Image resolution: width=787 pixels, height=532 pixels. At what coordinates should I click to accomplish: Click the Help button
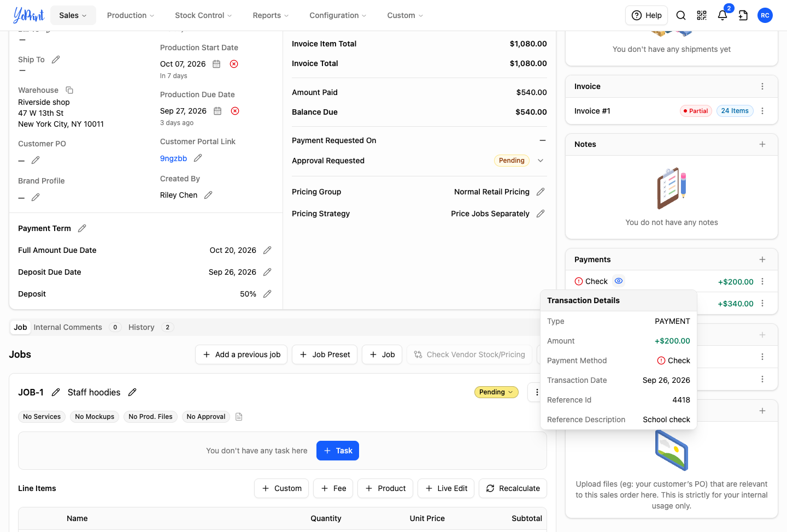coord(647,15)
